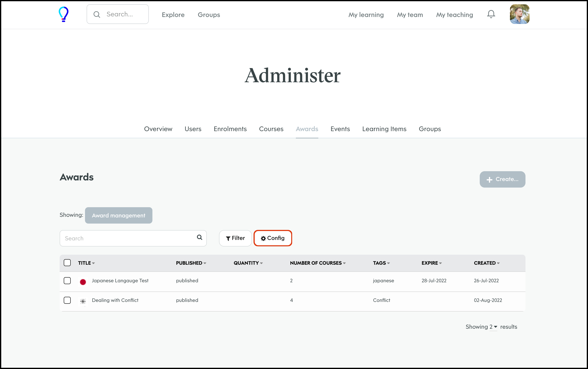Check the Japanese Language Test row checkbox
The height and width of the screenshot is (369, 588).
pyautogui.click(x=67, y=281)
